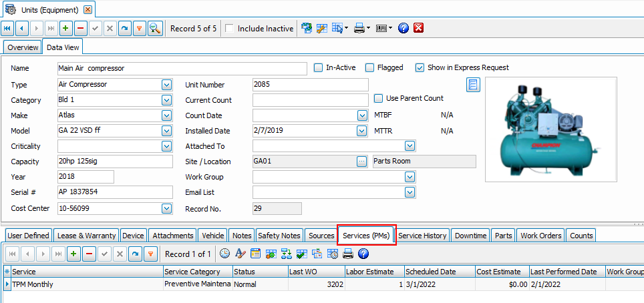
Task: Open the filter in the top toolbar
Action: click(140, 28)
